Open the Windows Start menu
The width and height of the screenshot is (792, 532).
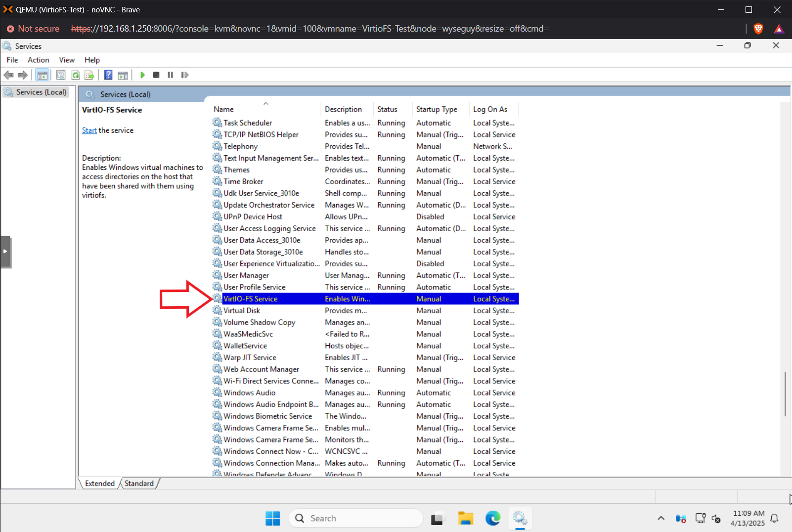click(x=272, y=518)
